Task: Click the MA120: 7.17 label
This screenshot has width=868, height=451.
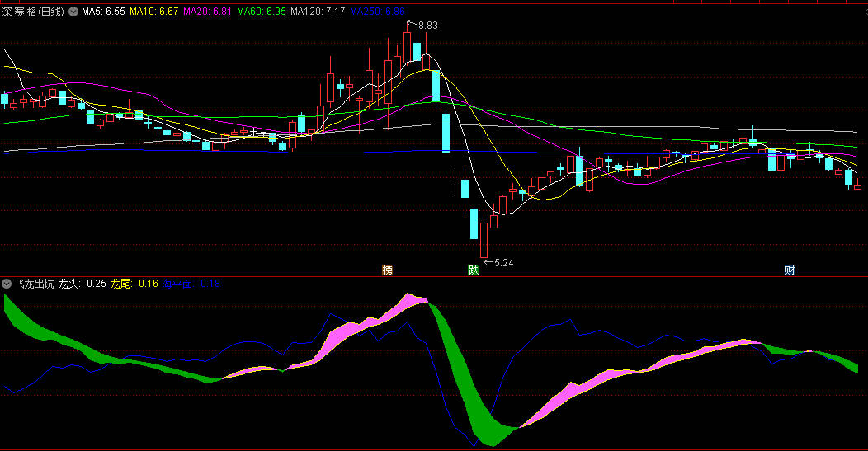Action: pyautogui.click(x=318, y=12)
